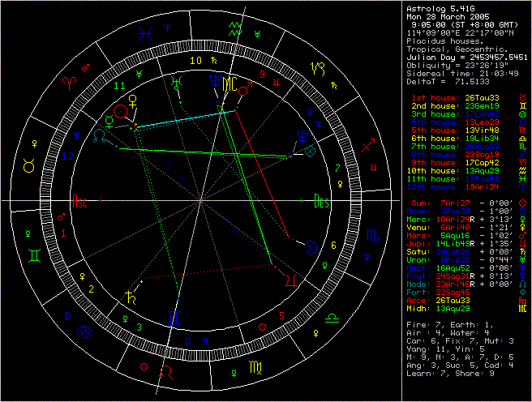Click the red Sagittarius arrow on the zodiac ring

[368, 146]
